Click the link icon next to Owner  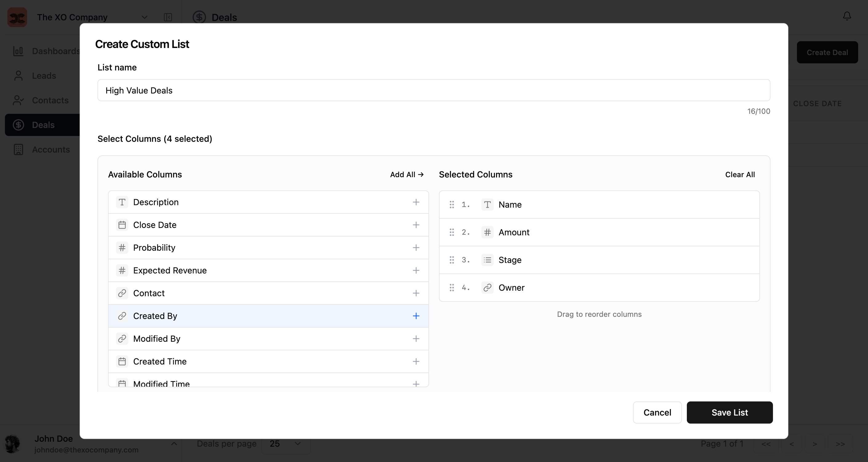(487, 288)
